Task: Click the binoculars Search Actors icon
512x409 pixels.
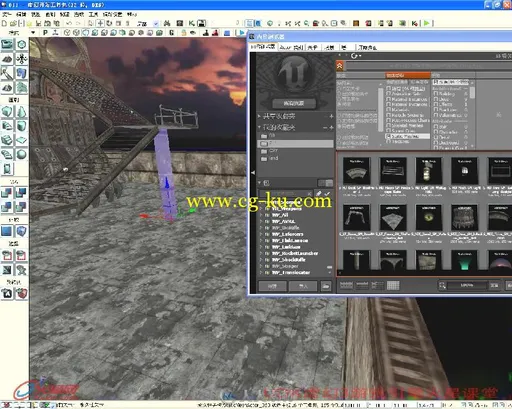Action: 167,23
